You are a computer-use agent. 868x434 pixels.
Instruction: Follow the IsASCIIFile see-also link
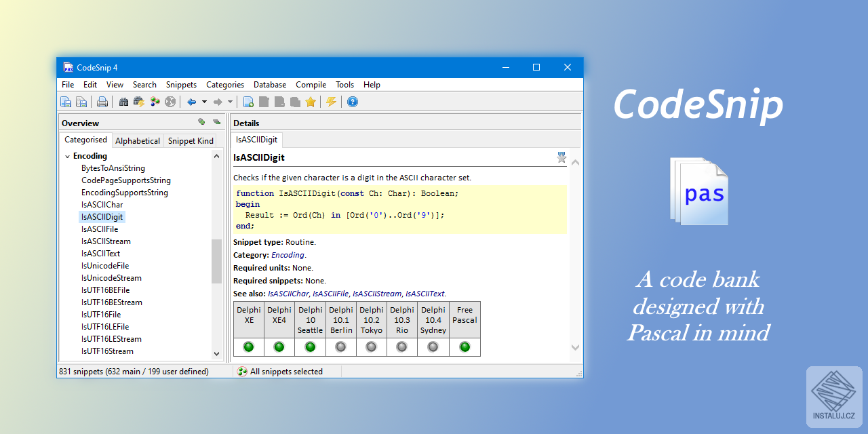click(330, 294)
